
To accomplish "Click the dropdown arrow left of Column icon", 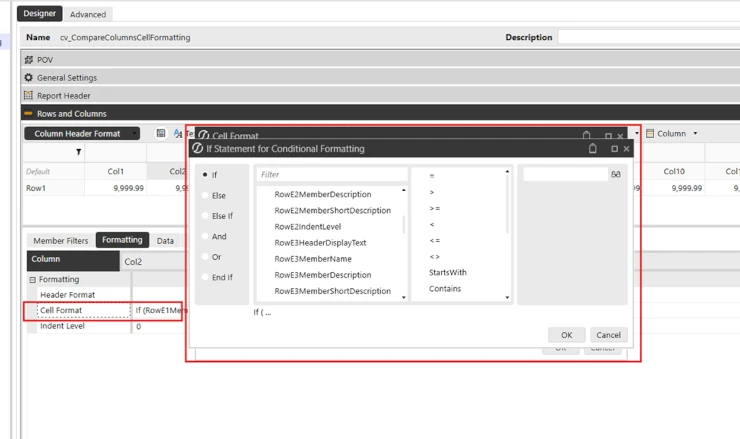I will pos(637,134).
